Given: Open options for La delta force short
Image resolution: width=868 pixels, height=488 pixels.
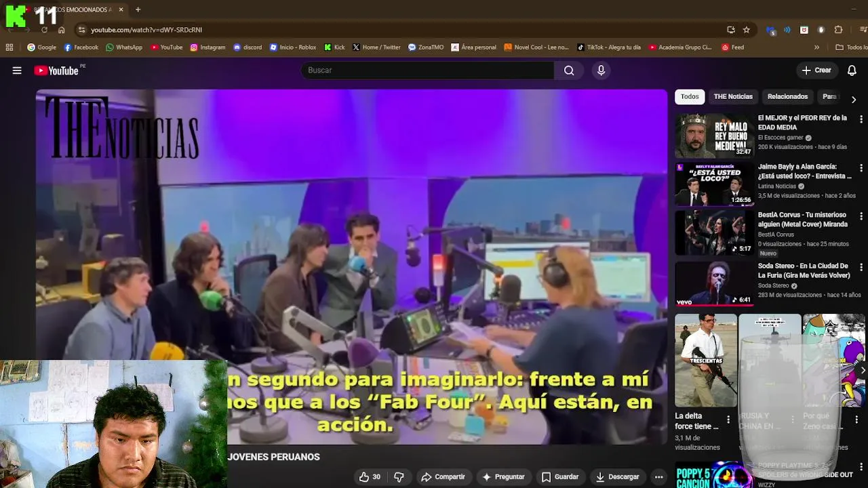Looking at the screenshot, I should point(728,420).
